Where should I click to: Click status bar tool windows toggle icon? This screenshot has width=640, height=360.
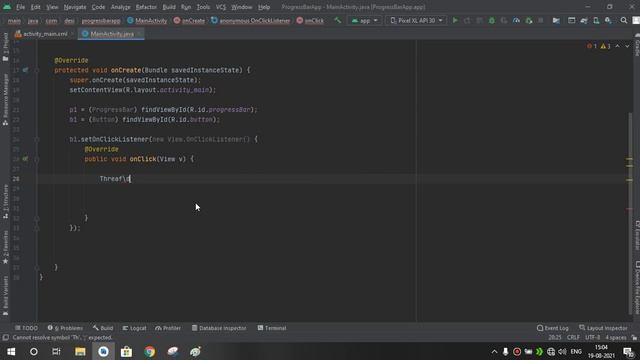click(5, 338)
